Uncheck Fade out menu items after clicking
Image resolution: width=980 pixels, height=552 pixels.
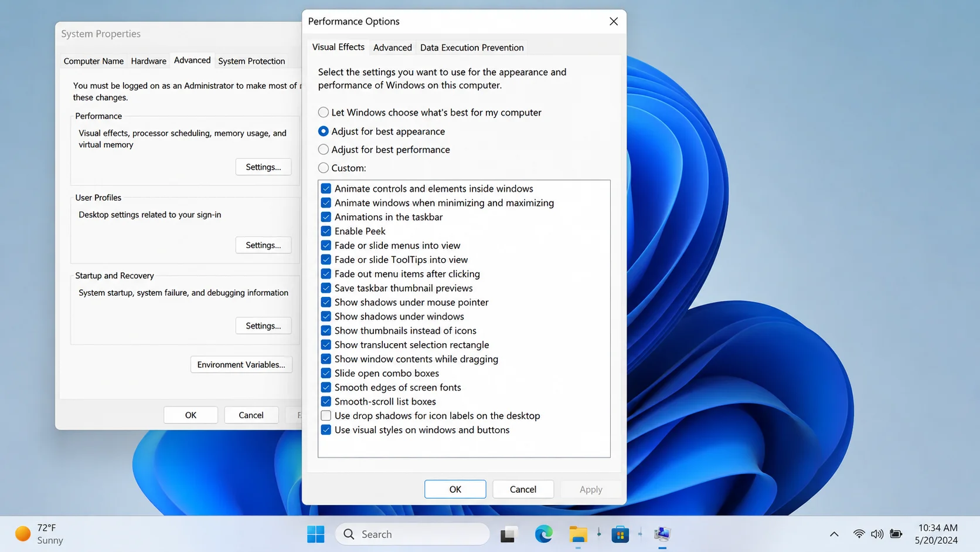326,274
